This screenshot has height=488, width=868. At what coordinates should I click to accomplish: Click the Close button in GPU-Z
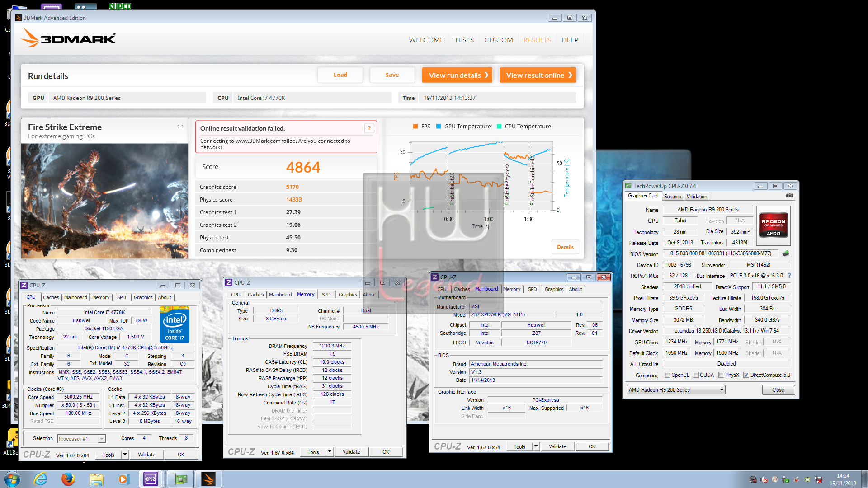[778, 390]
